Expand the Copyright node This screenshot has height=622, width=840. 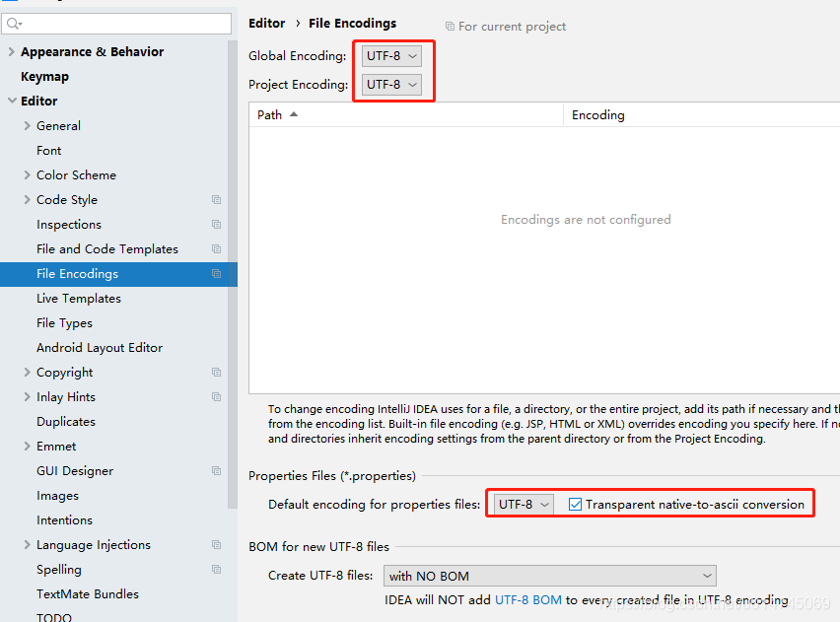click(x=27, y=373)
